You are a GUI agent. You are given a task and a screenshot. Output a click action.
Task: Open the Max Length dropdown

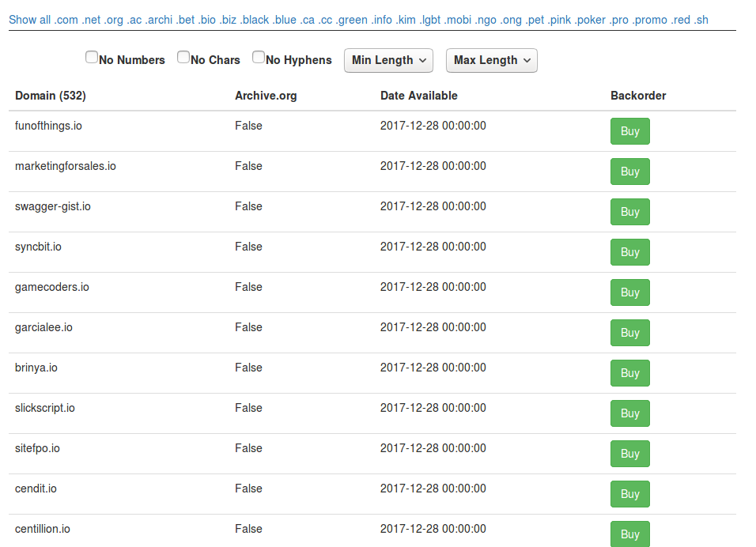(x=491, y=60)
